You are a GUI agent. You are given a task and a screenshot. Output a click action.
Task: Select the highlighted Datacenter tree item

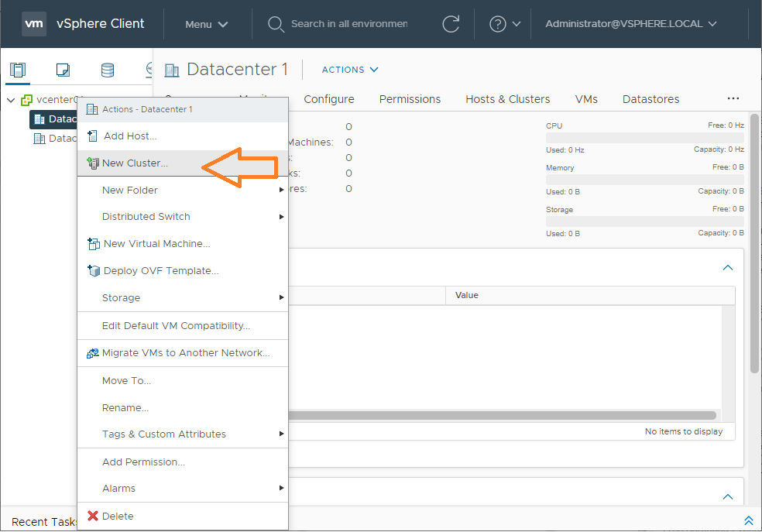[53, 119]
